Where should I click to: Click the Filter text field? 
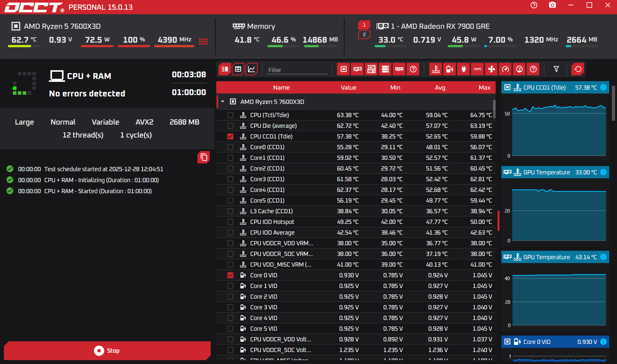(297, 70)
